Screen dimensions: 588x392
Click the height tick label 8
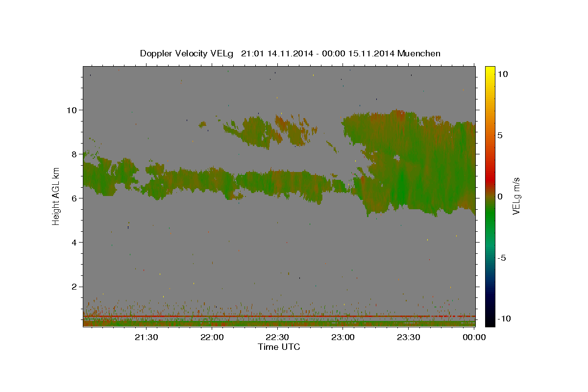(x=74, y=154)
